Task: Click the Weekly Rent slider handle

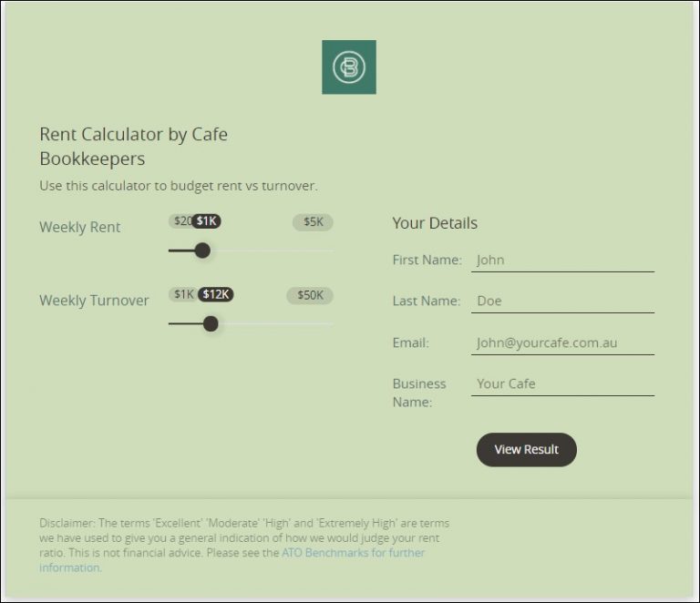Action: (202, 250)
